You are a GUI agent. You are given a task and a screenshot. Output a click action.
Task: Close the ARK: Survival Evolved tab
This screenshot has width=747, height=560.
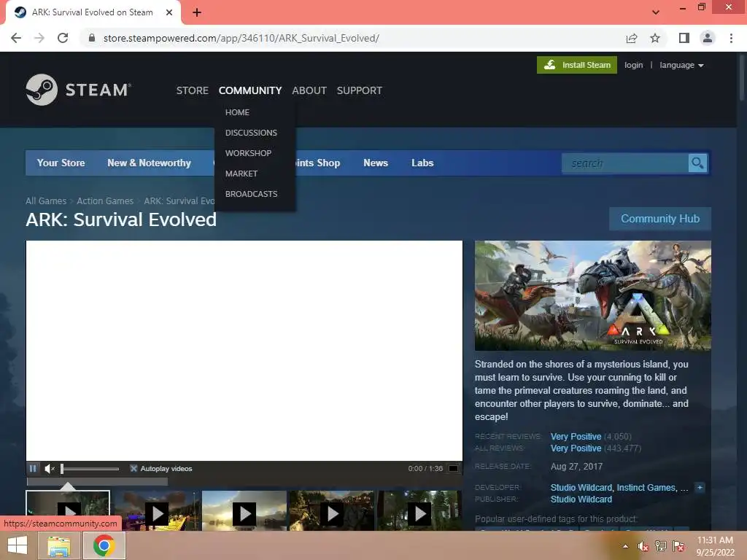169,12
